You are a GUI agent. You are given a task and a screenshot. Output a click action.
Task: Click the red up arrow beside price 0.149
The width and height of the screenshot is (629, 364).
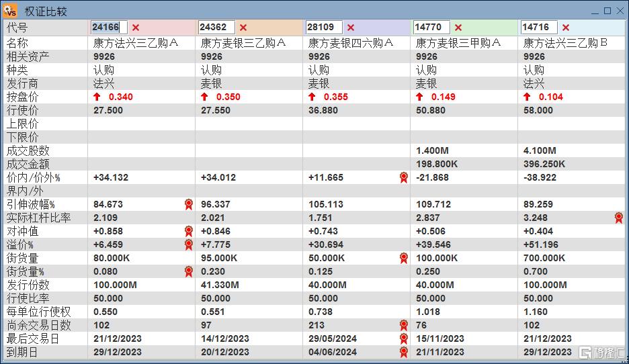pyautogui.click(x=419, y=97)
